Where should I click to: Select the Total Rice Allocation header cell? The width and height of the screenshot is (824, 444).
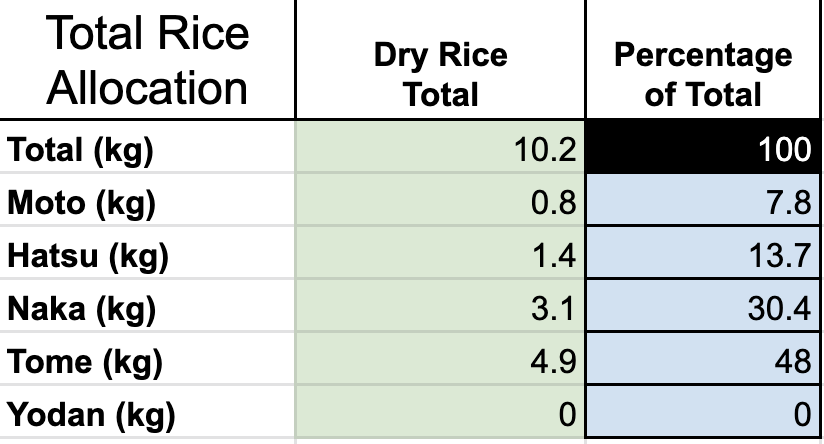(x=147, y=60)
